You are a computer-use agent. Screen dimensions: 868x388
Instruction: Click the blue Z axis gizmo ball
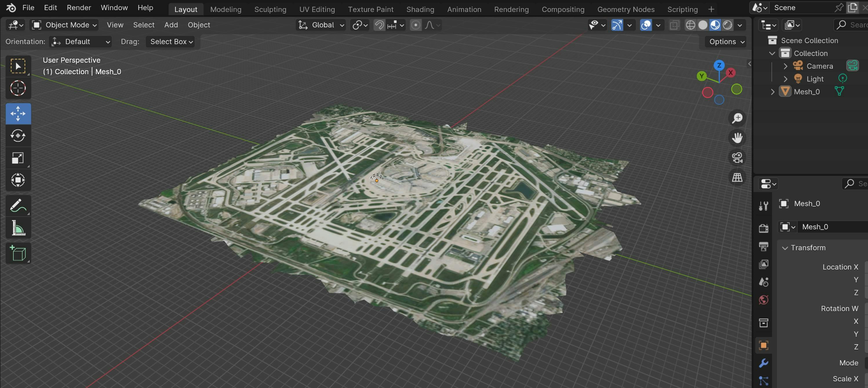point(719,65)
